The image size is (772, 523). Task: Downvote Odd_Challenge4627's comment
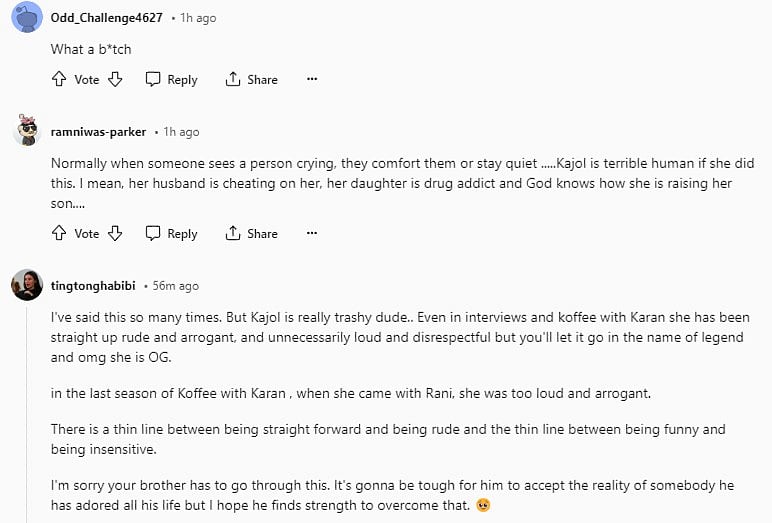[115, 79]
